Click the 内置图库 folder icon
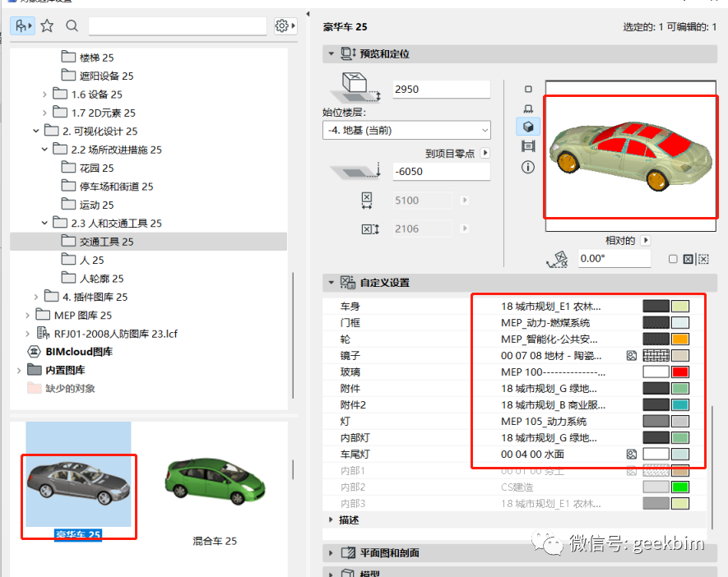 (34, 370)
